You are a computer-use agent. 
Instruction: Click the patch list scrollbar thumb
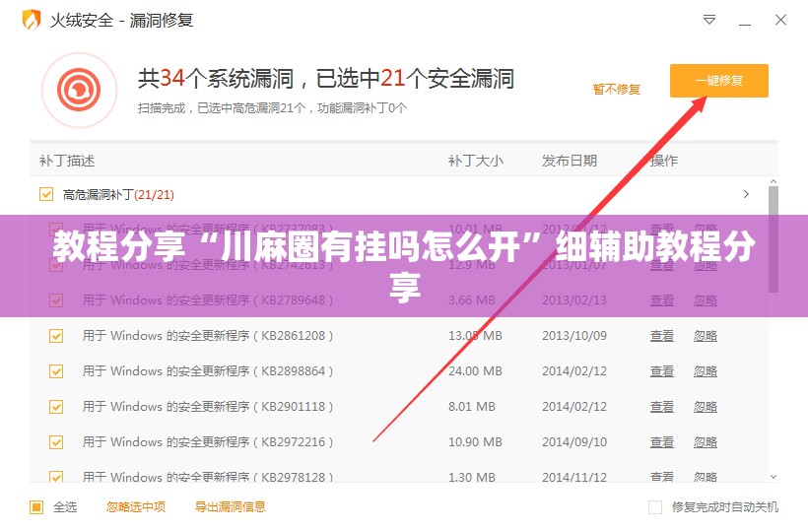(773, 239)
